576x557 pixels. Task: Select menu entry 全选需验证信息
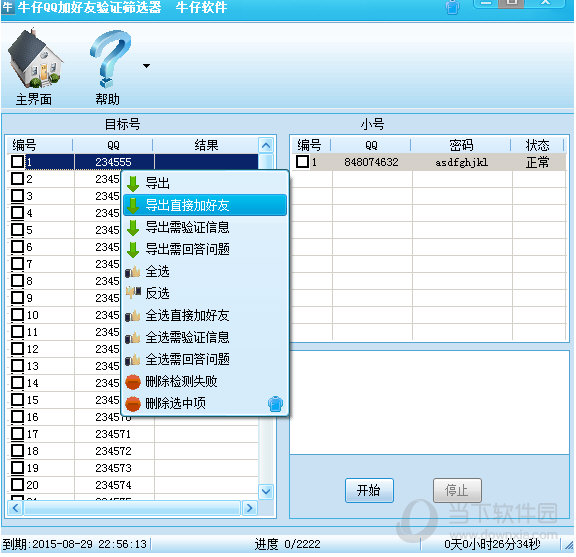point(205,337)
